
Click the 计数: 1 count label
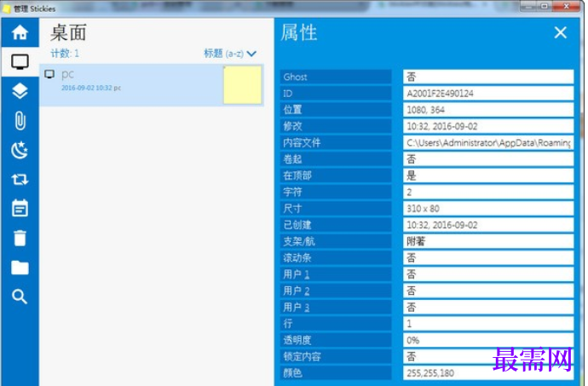65,54
